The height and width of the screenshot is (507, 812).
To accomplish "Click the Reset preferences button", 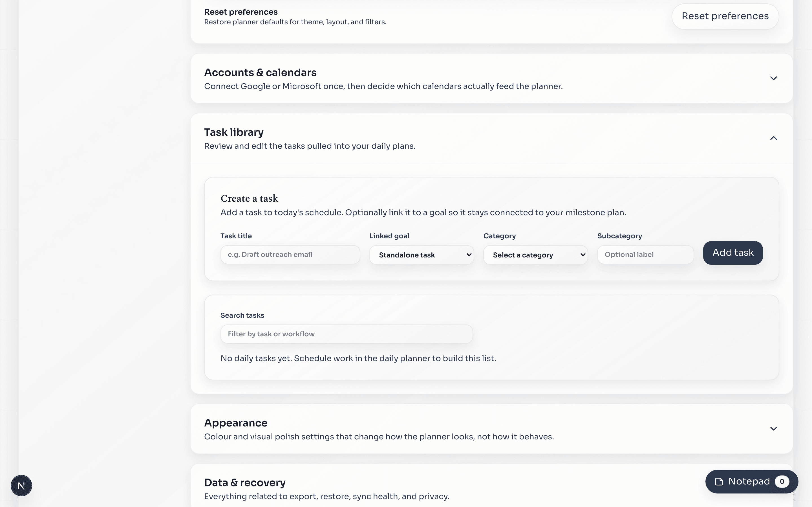I will pos(725,16).
